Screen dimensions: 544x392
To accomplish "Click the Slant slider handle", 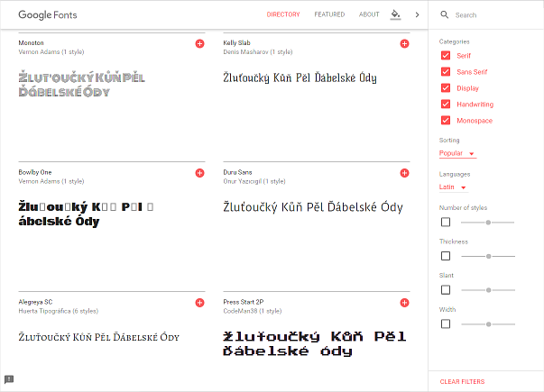I will (x=488, y=290).
